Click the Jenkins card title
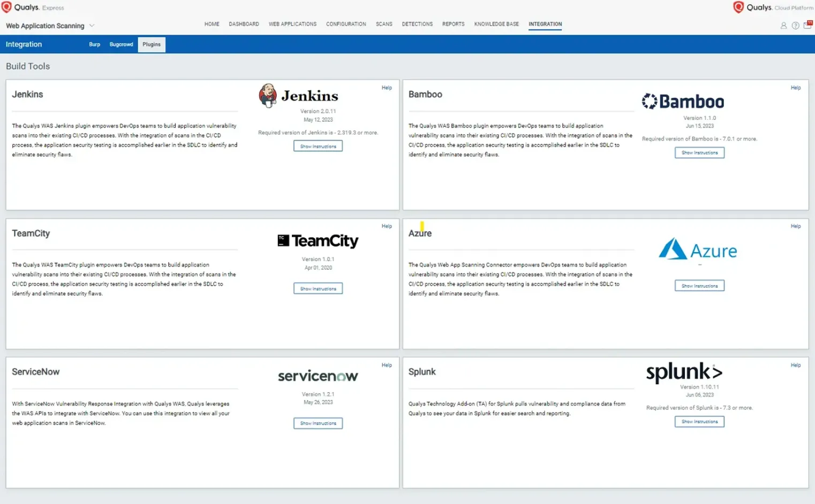 (x=27, y=94)
